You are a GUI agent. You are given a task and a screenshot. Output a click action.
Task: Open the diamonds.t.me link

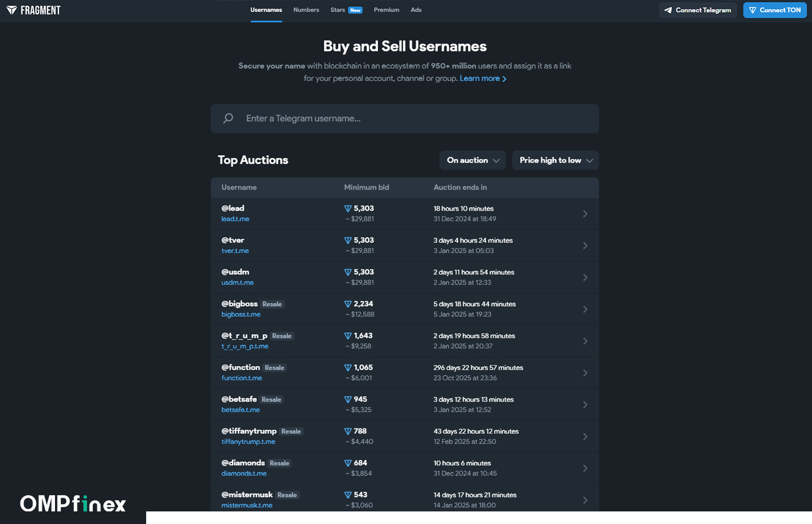point(244,474)
